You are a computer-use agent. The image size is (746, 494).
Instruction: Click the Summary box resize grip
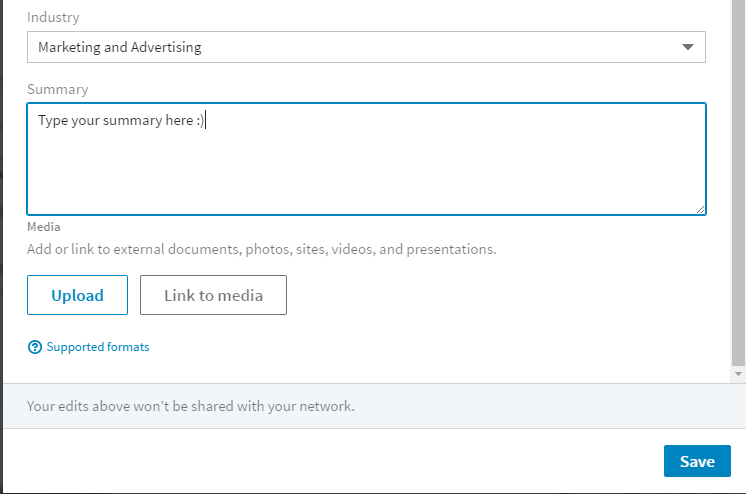point(700,209)
